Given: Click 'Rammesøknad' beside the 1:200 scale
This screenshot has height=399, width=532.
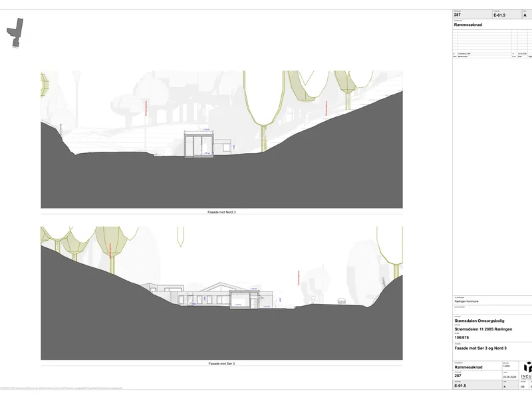Looking at the screenshot, I should [x=468, y=367].
